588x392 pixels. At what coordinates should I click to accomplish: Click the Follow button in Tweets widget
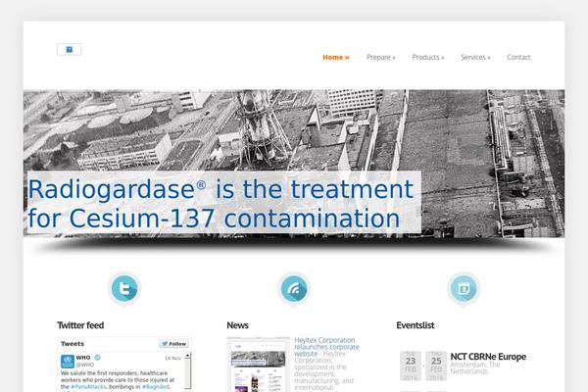pos(174,344)
